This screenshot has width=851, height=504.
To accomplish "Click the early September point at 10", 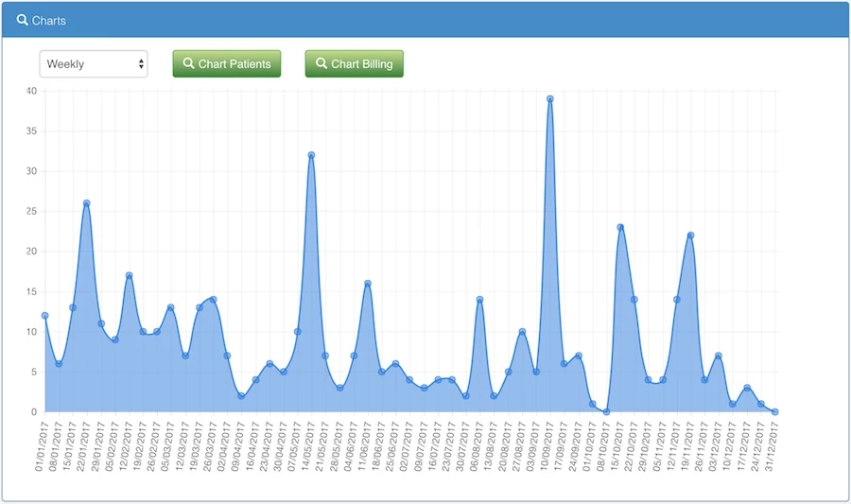I will coord(522,332).
